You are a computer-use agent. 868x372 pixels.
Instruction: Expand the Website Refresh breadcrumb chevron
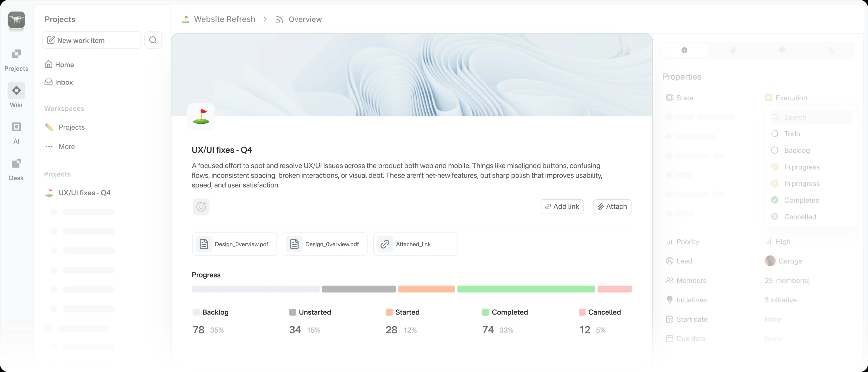(x=265, y=19)
